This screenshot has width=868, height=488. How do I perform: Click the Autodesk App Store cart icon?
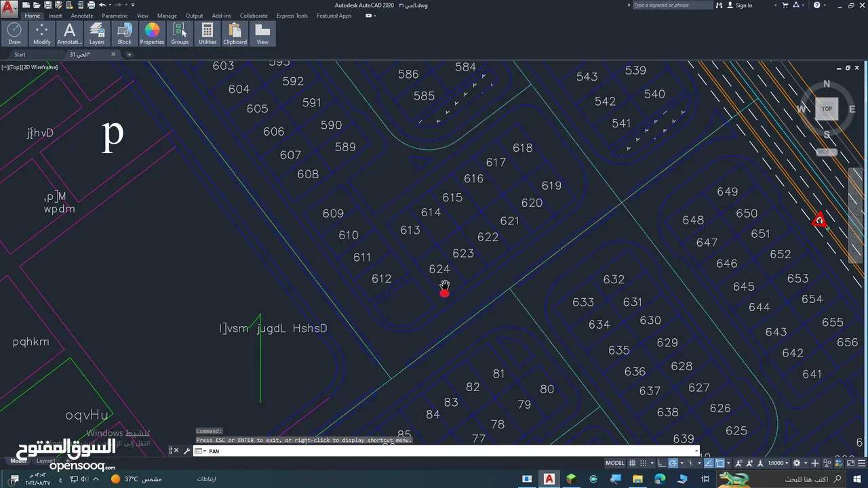click(785, 5)
